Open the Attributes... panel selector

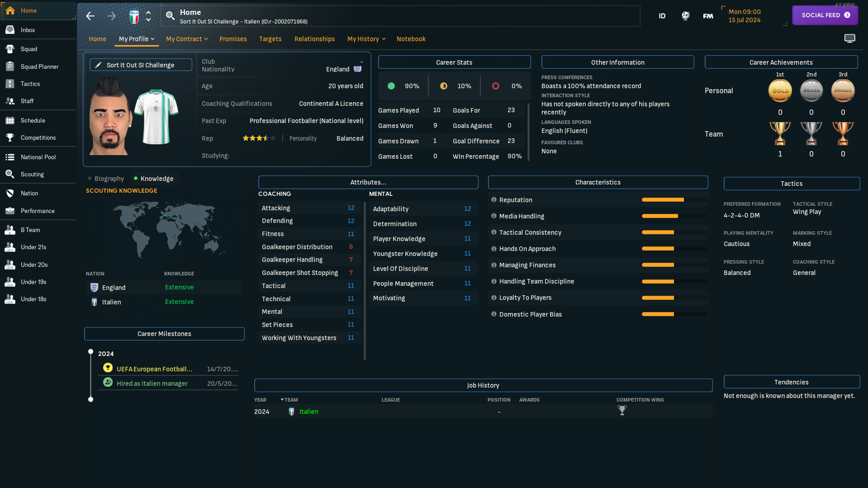368,182
